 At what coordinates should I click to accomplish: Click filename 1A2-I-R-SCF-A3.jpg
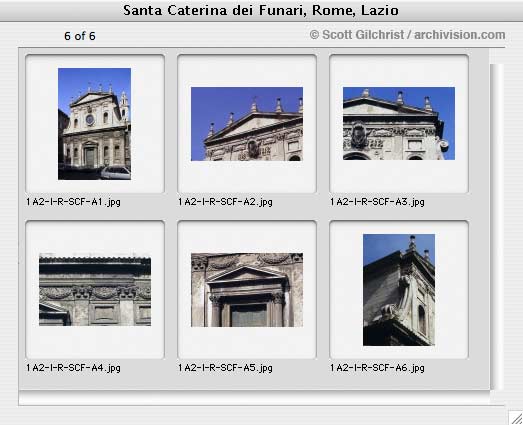tap(378, 202)
